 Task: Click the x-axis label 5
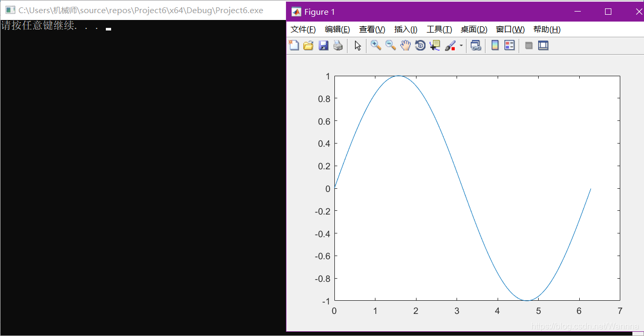(538, 311)
